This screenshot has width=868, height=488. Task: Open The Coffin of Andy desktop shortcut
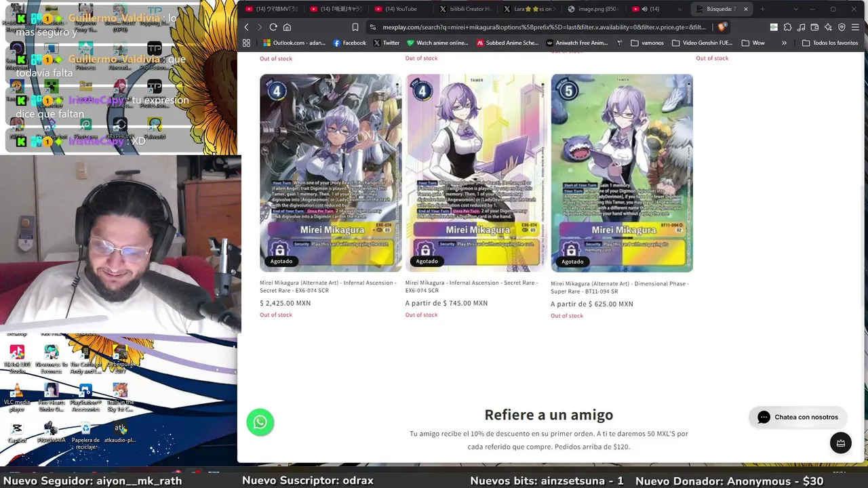(x=85, y=359)
